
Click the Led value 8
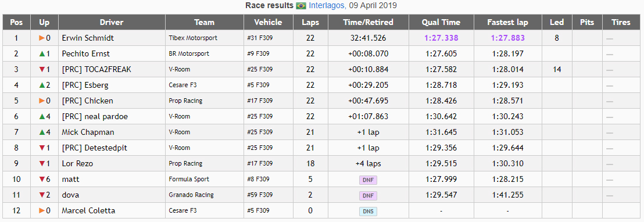557,38
